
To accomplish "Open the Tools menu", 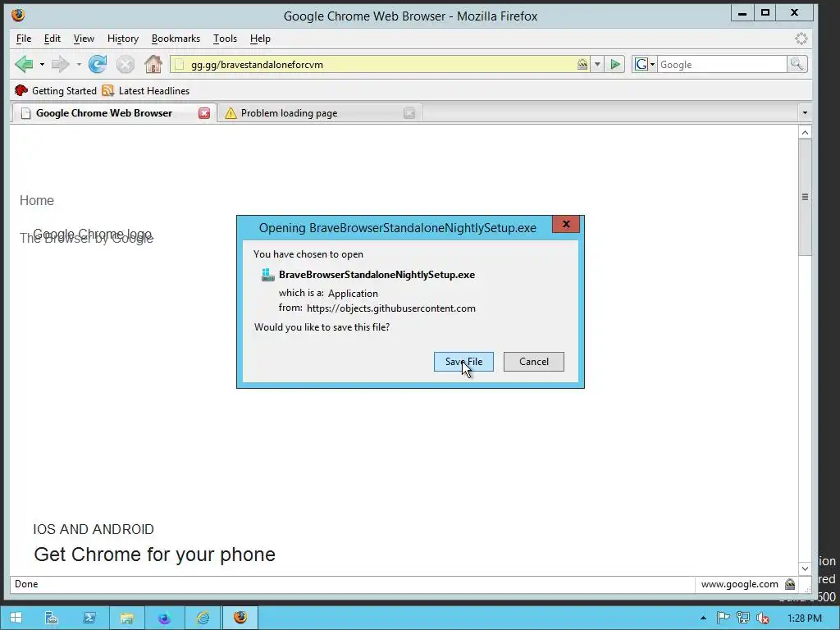I will coord(225,39).
